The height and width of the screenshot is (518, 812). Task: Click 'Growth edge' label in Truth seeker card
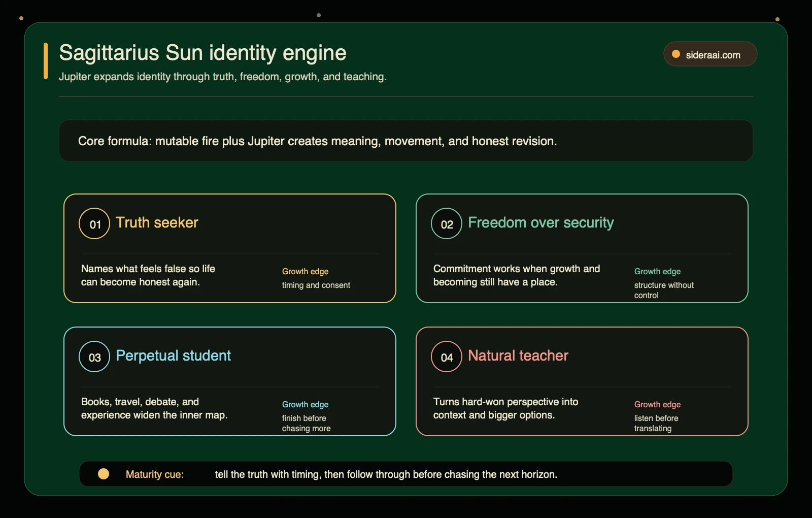[305, 271]
